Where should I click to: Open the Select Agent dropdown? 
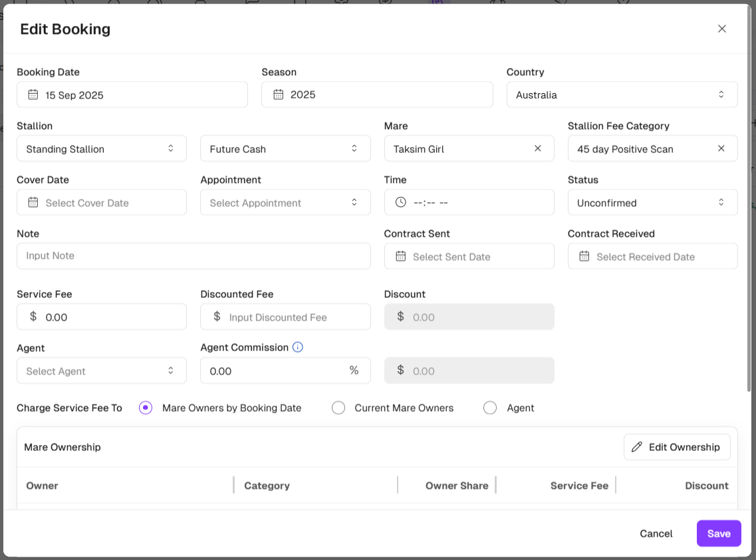[101, 371]
